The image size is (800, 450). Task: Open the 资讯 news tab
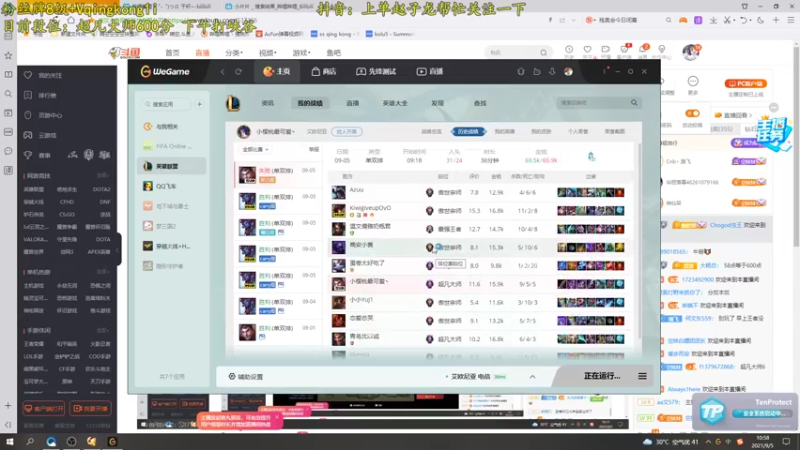point(268,103)
